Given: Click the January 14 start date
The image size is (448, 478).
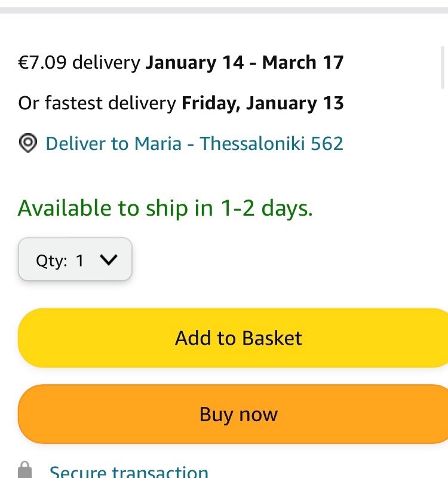Looking at the screenshot, I should coord(195,63).
